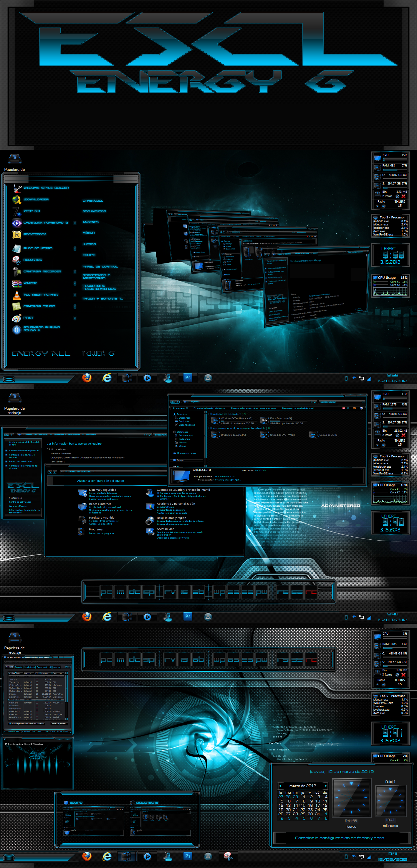
Task: Select the explorer.exe row in Task Manager
Action: tap(36, 697)
